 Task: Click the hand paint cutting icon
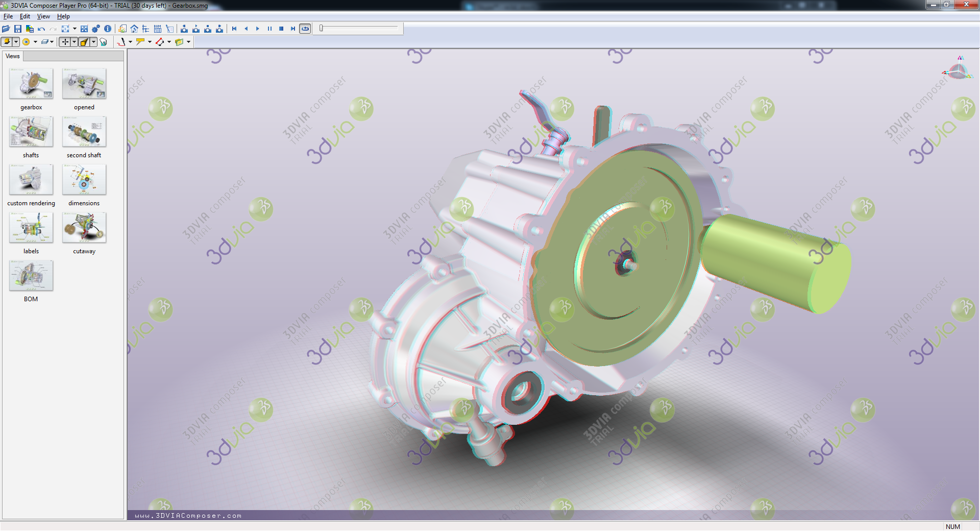(x=104, y=42)
